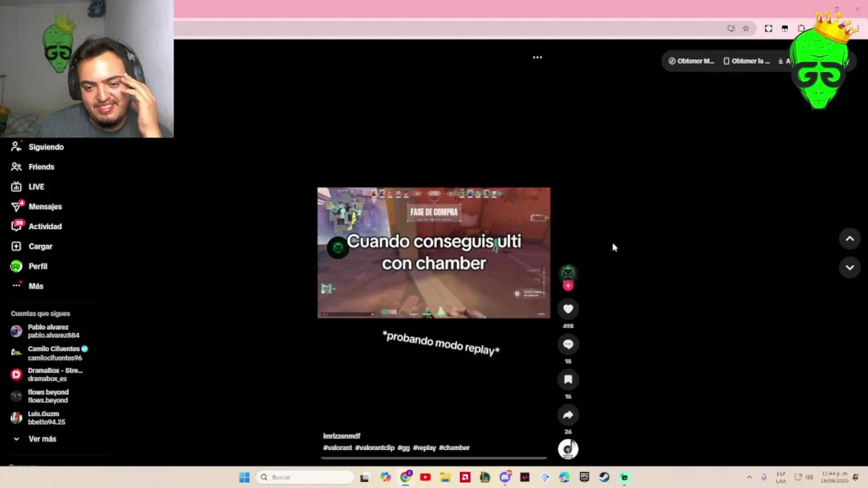
Task: Show hidden system tray icons
Action: (x=749, y=477)
